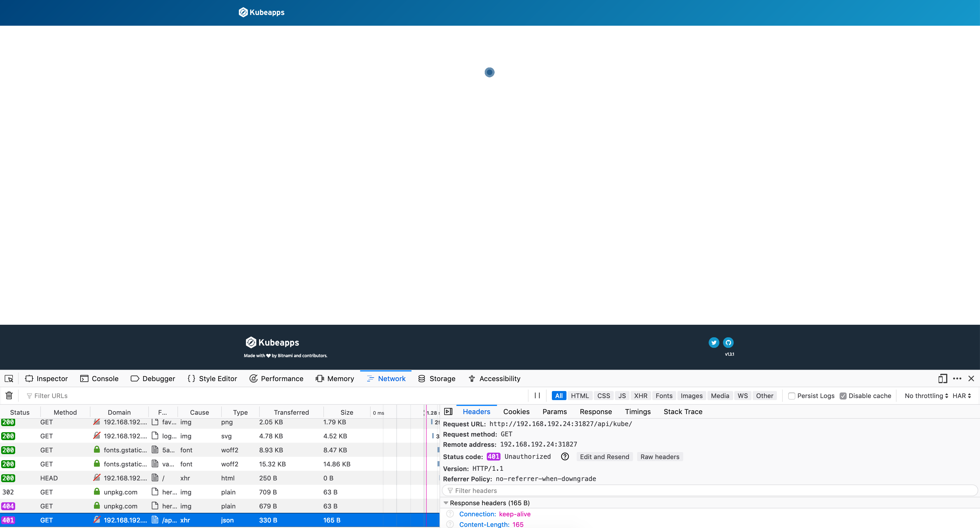The width and height of the screenshot is (980, 528).
Task: Collapse the request details pane
Action: [448, 411]
